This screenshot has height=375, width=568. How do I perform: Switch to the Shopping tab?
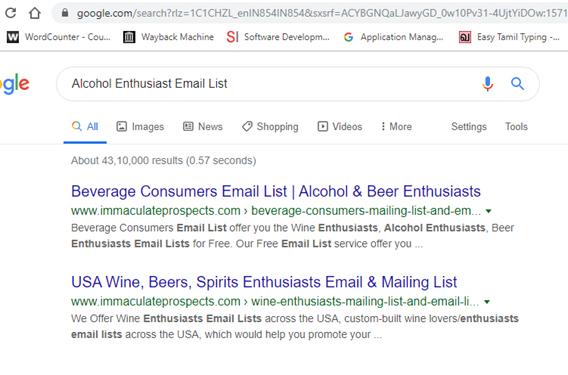click(x=270, y=126)
